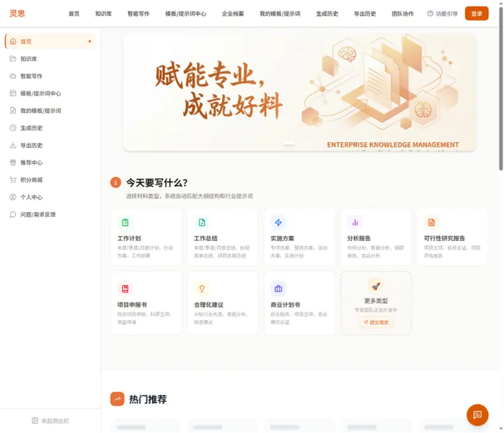Click the 工作总结 card title

click(206, 238)
